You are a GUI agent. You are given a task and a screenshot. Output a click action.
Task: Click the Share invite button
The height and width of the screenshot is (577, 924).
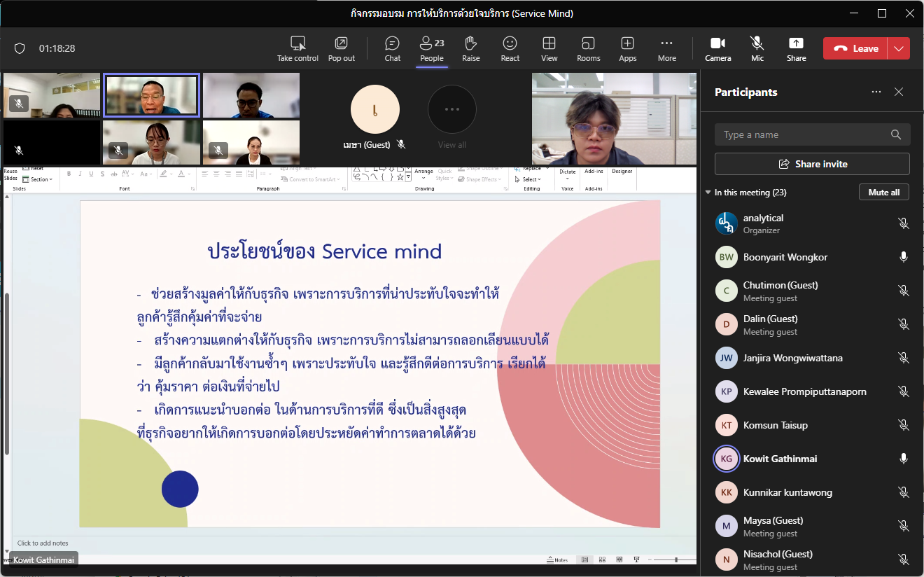812,164
